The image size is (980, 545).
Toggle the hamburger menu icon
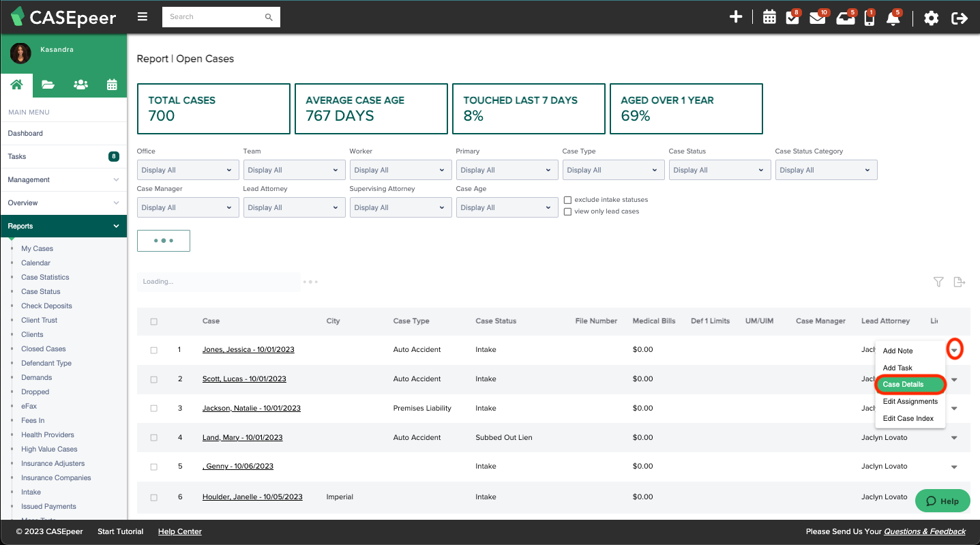click(x=142, y=17)
